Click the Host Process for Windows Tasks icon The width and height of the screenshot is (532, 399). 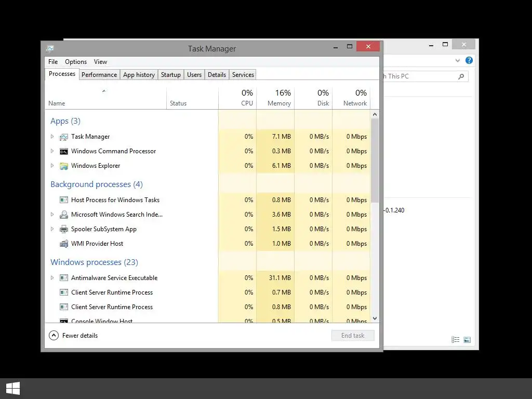click(x=64, y=200)
